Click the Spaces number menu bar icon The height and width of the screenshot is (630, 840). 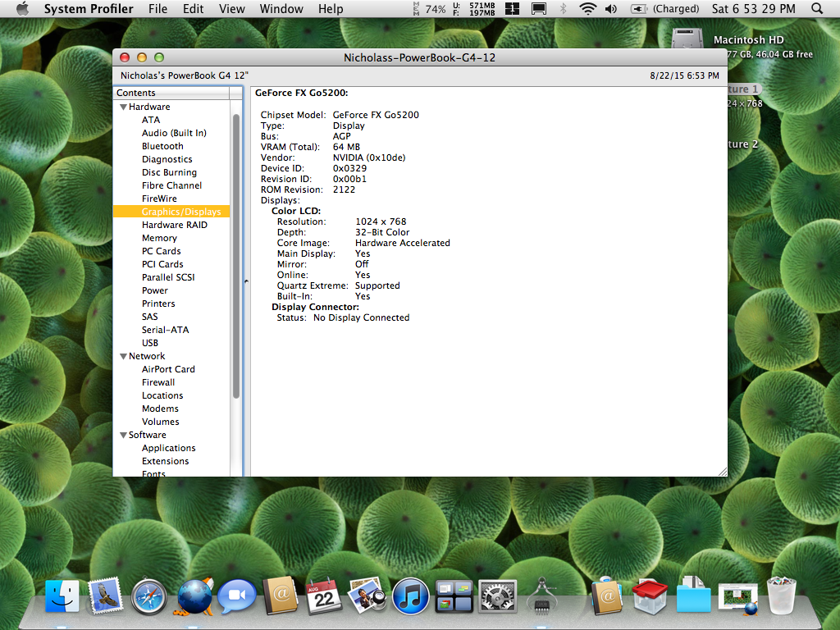tap(512, 8)
